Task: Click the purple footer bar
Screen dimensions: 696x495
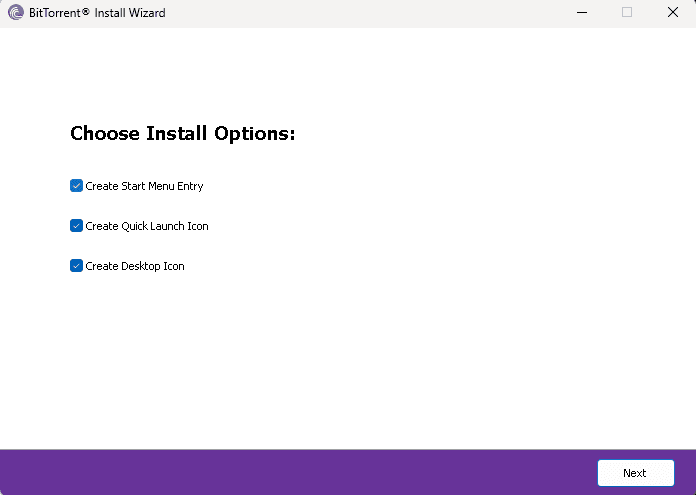Action: (x=300, y=472)
